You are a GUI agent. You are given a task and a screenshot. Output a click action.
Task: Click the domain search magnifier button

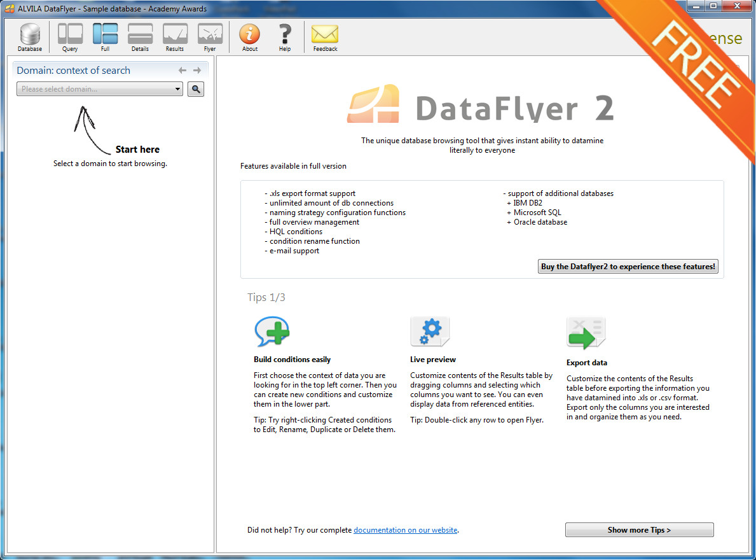[196, 88]
